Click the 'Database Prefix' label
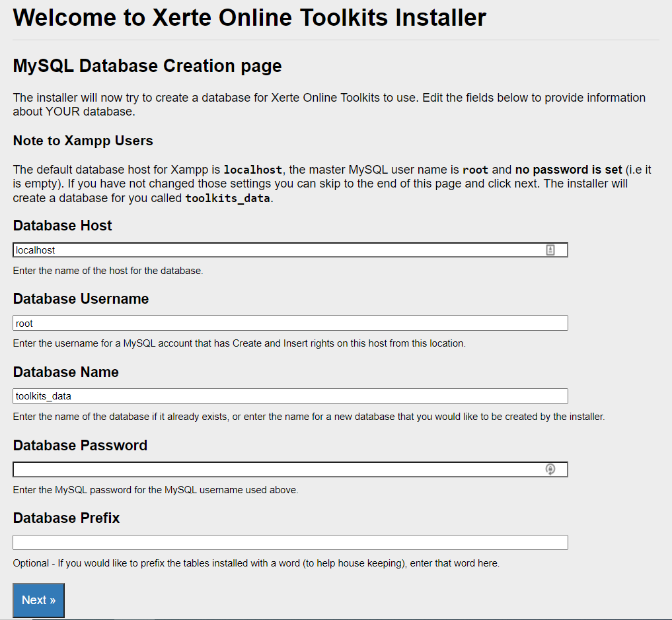Image resolution: width=672 pixels, height=620 pixels. [66, 518]
